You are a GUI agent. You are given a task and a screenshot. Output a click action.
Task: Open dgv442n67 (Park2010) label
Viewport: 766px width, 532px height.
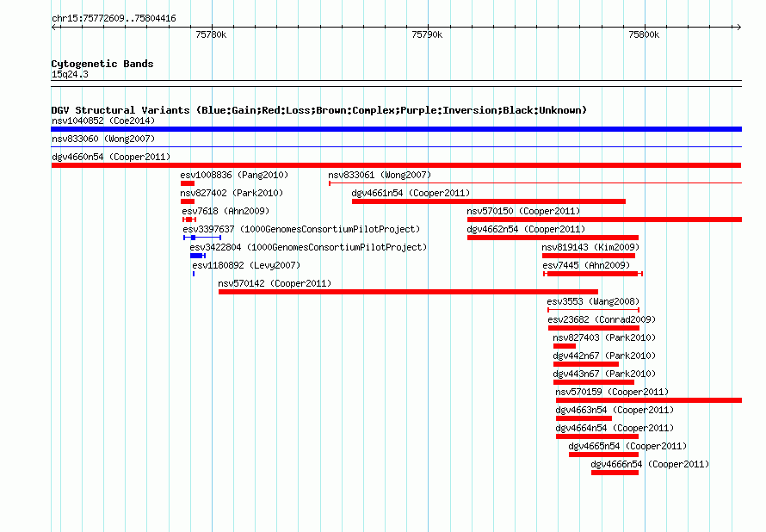[x=604, y=356]
